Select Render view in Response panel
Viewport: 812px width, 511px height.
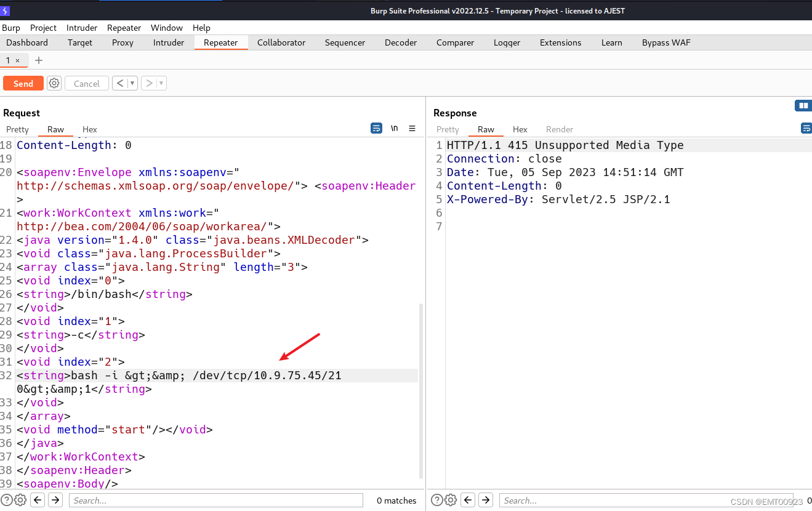(x=560, y=129)
